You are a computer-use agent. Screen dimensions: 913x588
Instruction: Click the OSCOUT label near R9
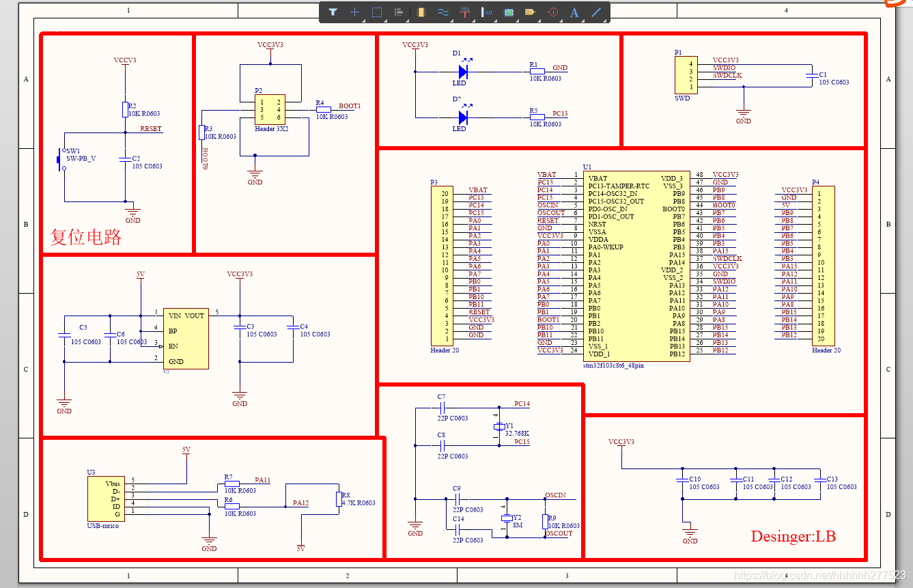pos(559,533)
